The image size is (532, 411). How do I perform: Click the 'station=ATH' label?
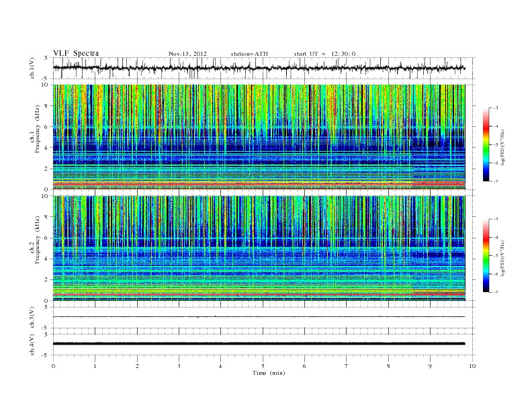[249, 54]
